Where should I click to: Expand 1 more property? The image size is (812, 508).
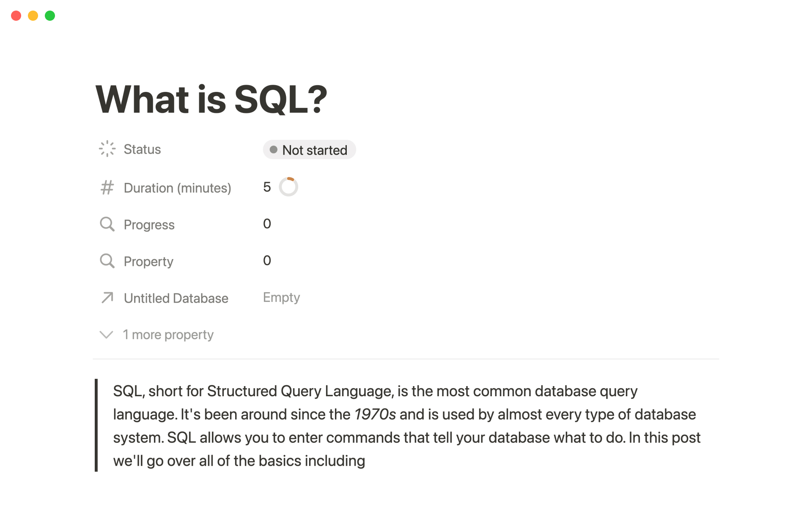167,334
